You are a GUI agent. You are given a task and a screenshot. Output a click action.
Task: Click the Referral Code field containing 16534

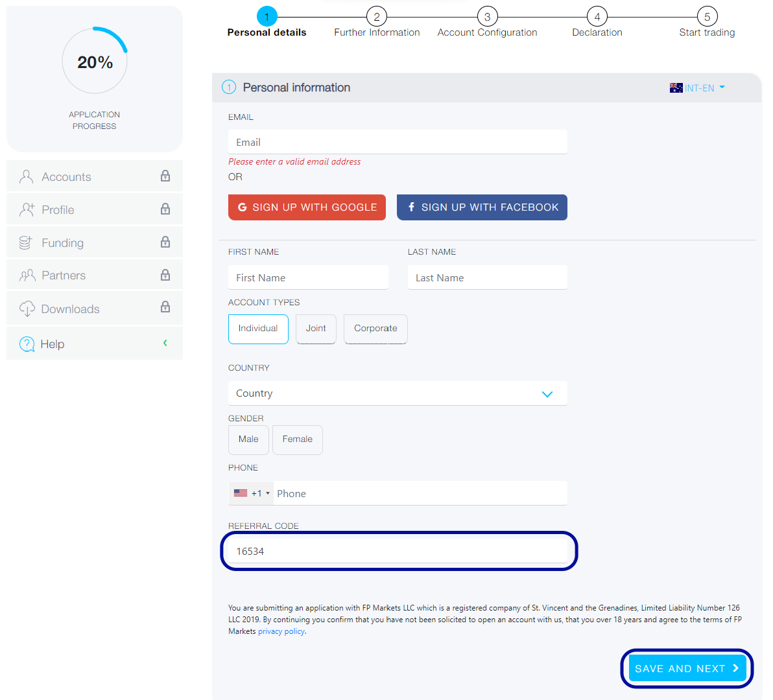(x=398, y=551)
